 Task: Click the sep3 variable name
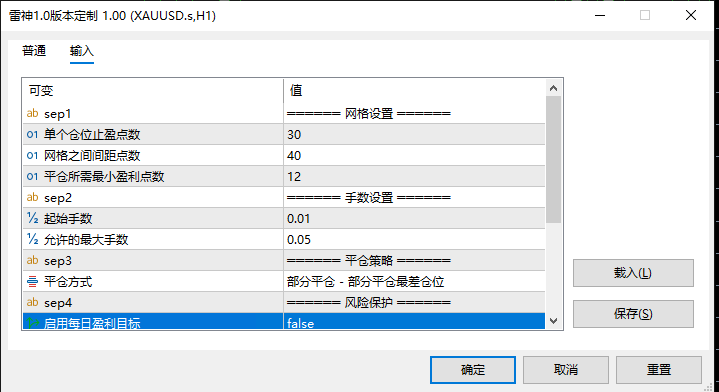pos(58,261)
